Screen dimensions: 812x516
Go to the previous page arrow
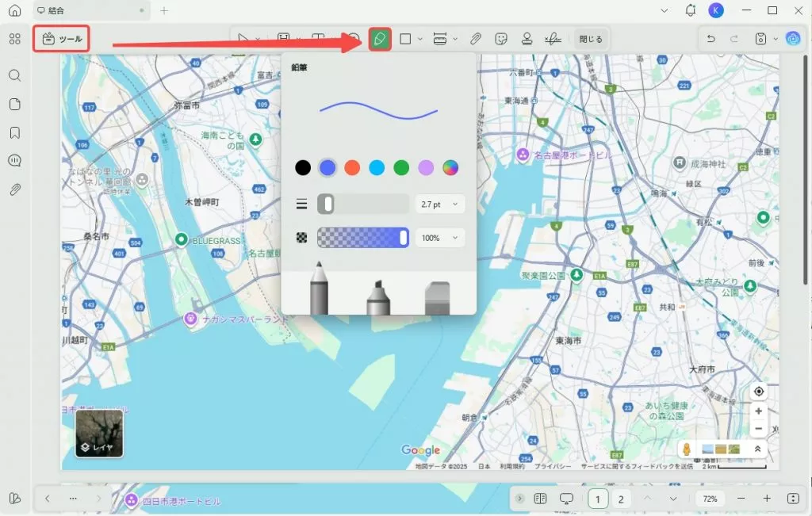click(647, 499)
